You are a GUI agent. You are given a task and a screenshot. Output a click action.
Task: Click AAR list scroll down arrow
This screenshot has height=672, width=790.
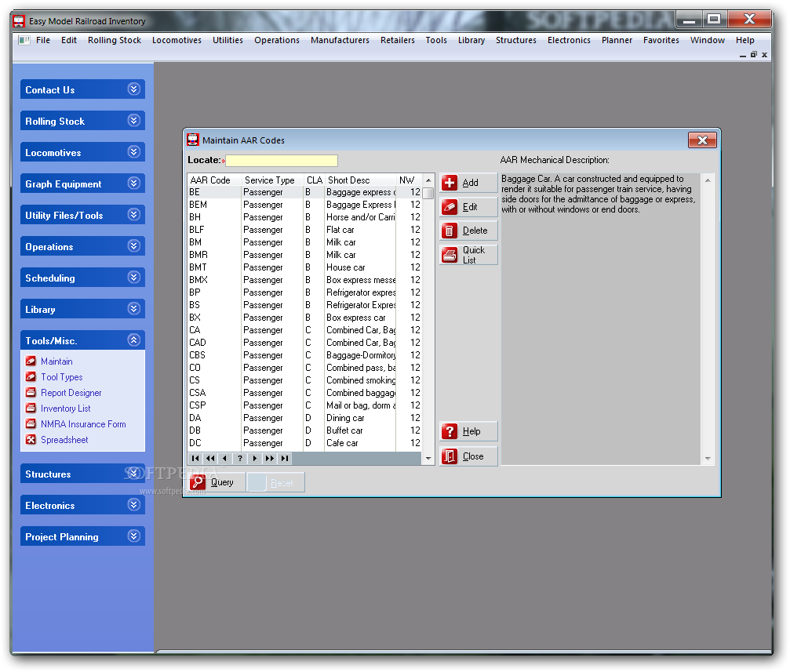[x=428, y=459]
